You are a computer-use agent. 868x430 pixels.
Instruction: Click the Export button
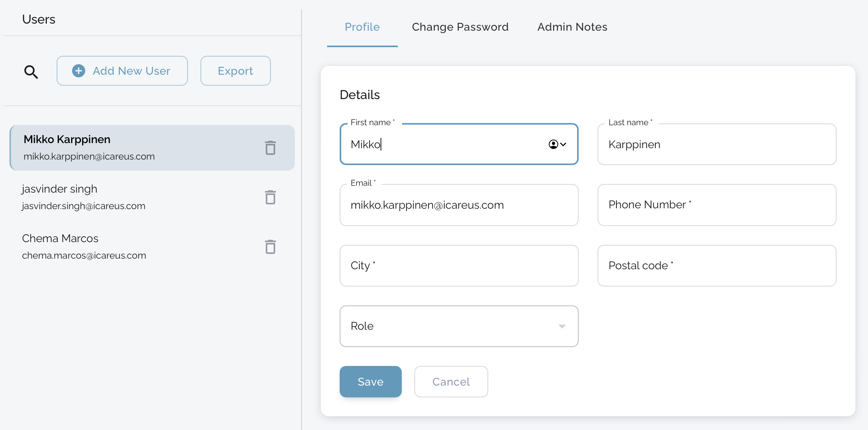235,71
